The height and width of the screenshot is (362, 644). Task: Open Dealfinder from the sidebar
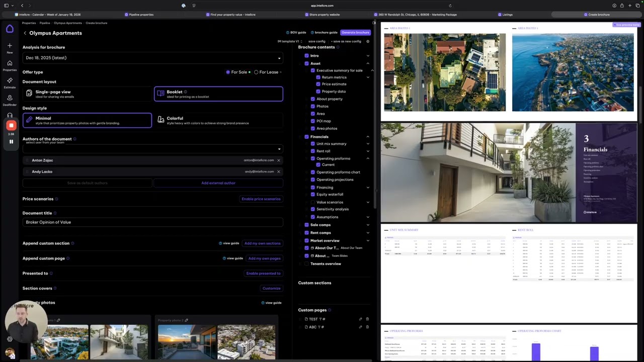(10, 98)
